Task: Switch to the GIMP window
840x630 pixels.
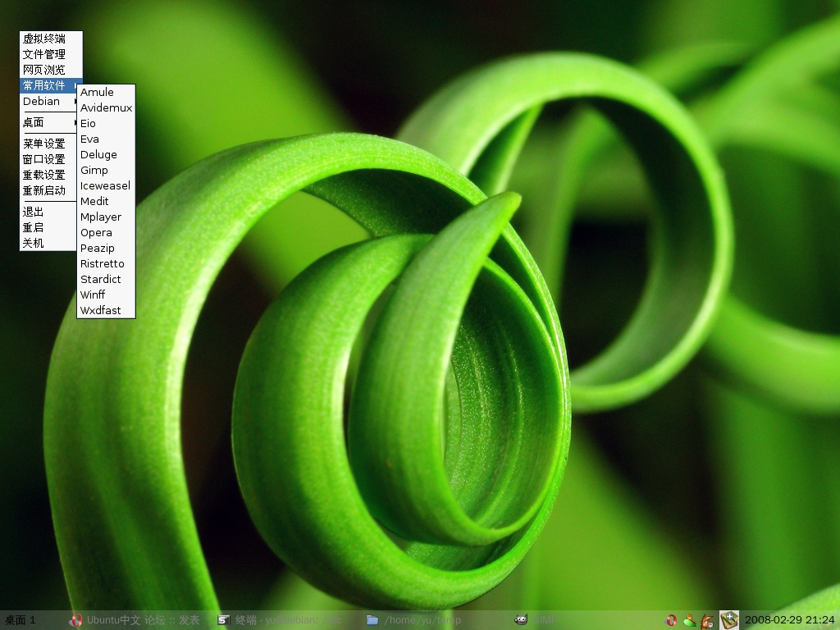Action: pyautogui.click(x=545, y=620)
